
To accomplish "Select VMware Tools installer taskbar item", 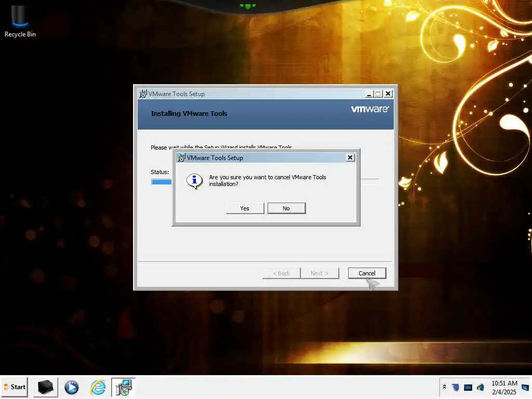I will 124,387.
